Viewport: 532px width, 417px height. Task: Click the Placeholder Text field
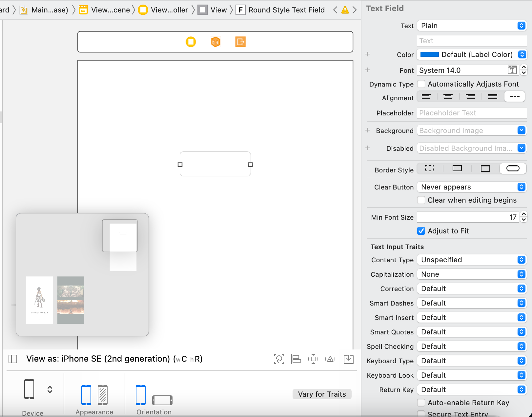click(472, 113)
